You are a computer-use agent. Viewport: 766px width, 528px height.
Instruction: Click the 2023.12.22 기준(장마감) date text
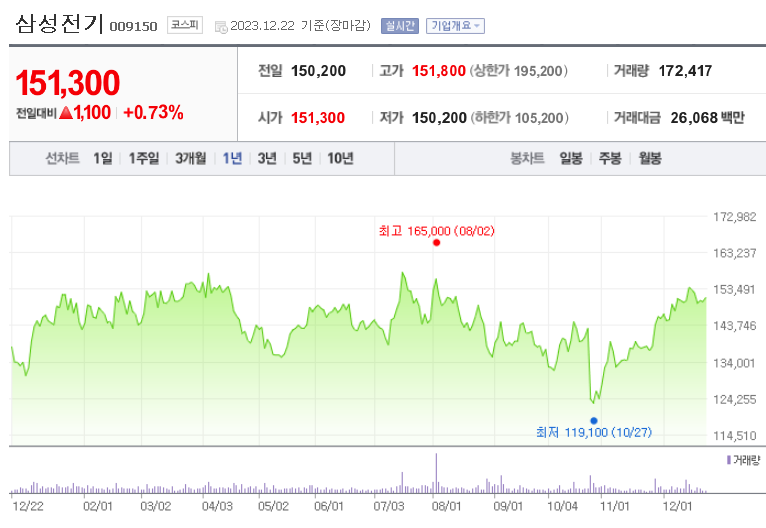(x=300, y=25)
